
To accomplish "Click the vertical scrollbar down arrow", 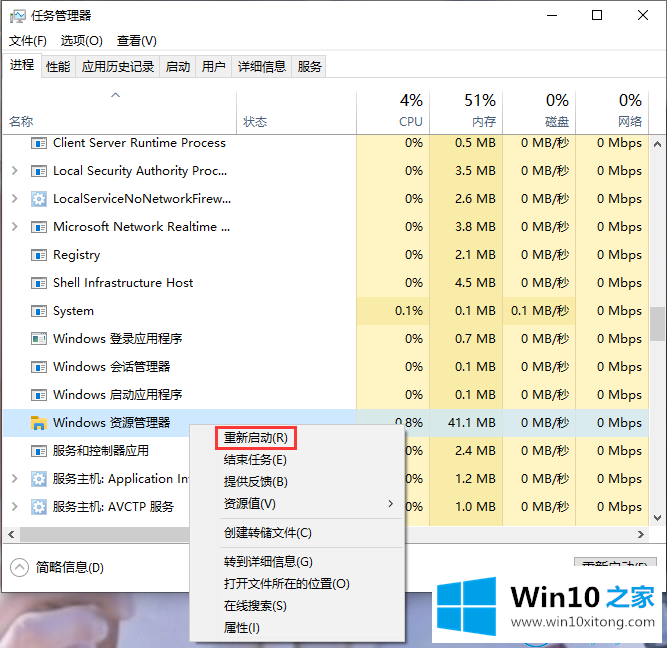I will click(x=658, y=518).
